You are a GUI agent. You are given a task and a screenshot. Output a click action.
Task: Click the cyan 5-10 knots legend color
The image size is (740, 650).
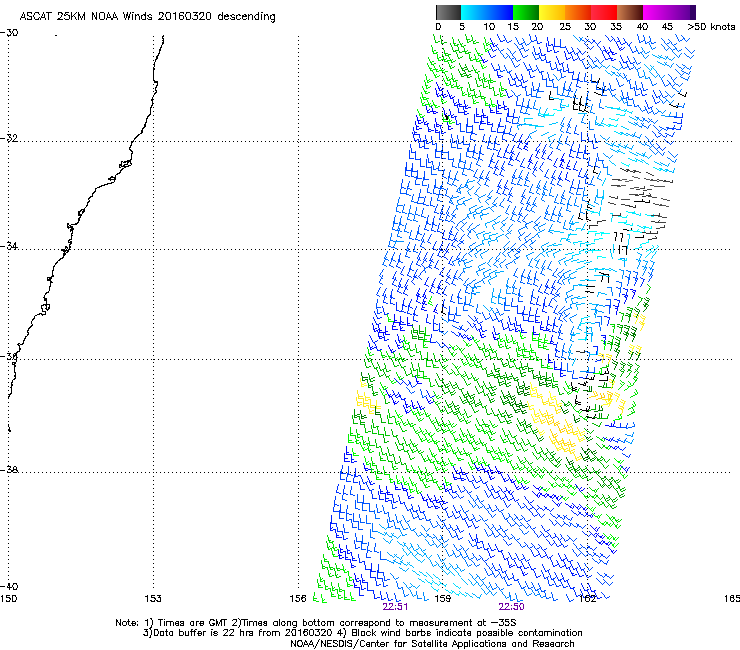click(x=473, y=12)
